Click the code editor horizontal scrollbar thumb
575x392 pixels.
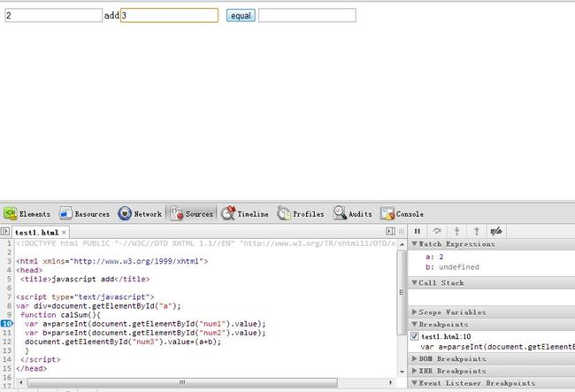(182, 383)
